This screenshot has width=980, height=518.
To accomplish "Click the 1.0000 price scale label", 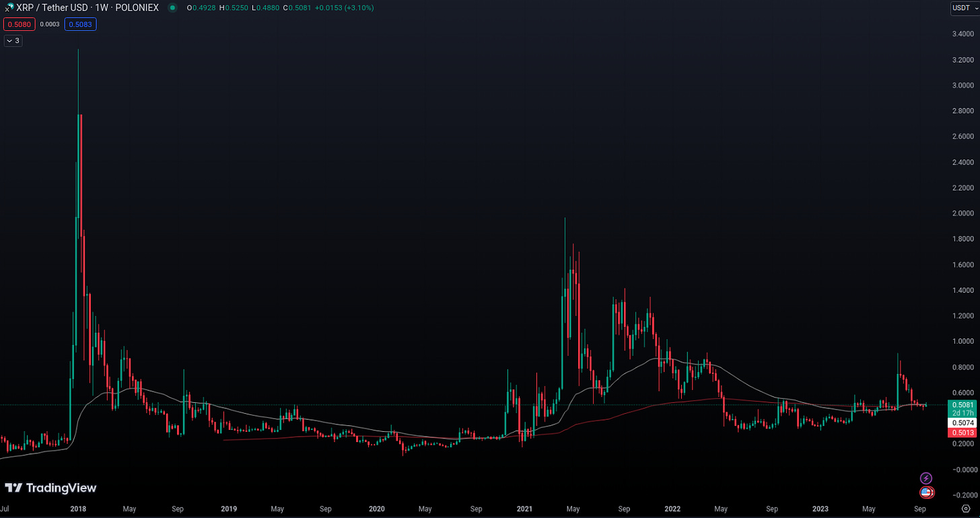I will point(963,341).
